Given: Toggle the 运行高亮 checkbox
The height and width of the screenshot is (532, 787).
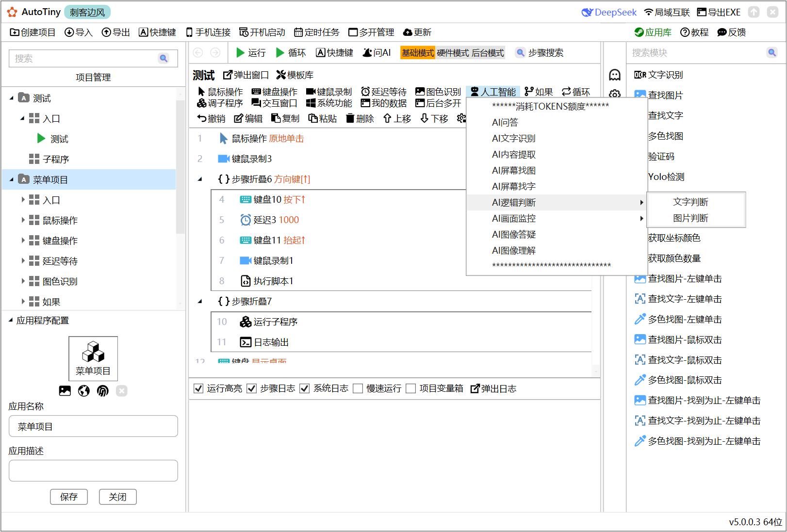Looking at the screenshot, I should (x=198, y=388).
